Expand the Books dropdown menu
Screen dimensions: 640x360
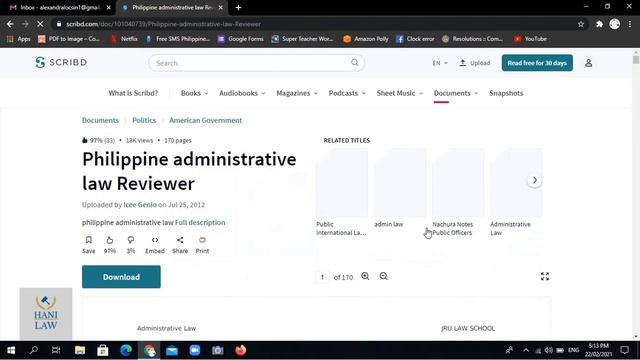point(194,93)
